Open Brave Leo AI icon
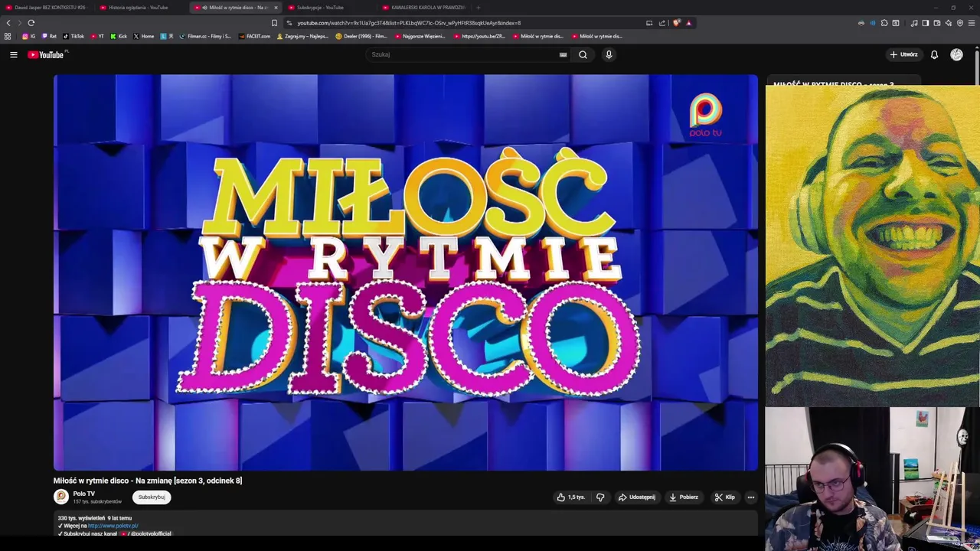 click(x=949, y=23)
